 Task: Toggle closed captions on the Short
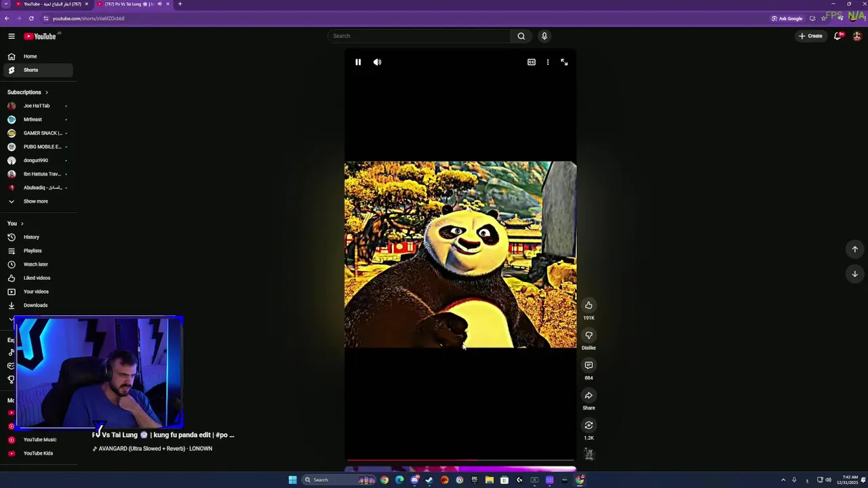pos(532,62)
